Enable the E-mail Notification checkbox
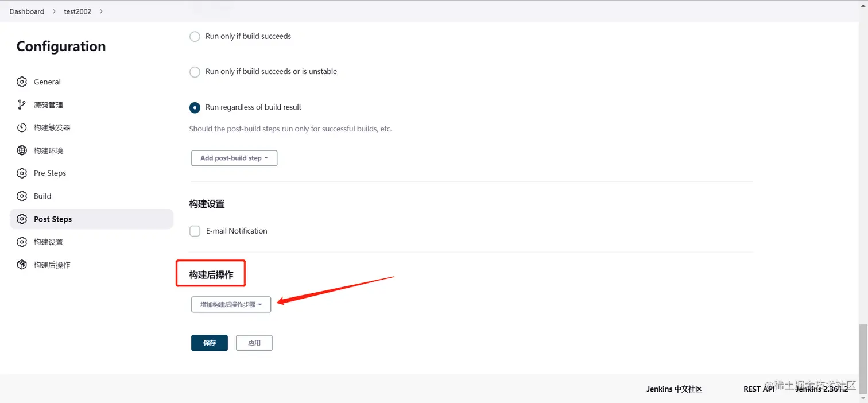868x403 pixels. coord(195,231)
